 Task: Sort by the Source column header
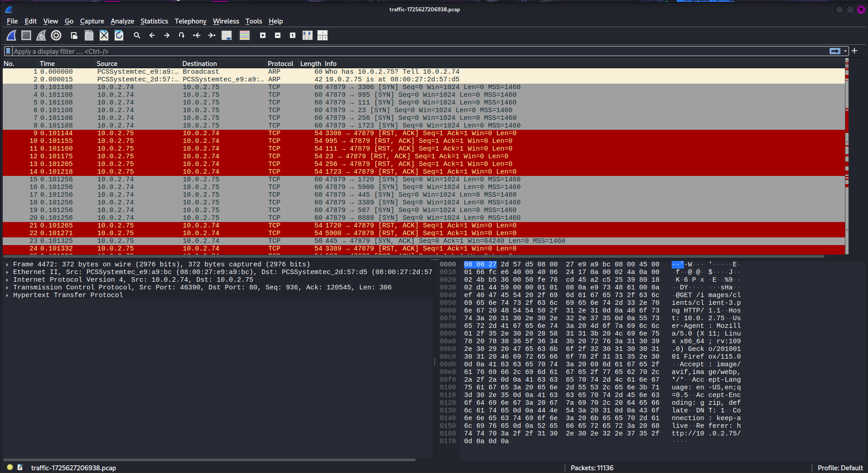point(138,64)
